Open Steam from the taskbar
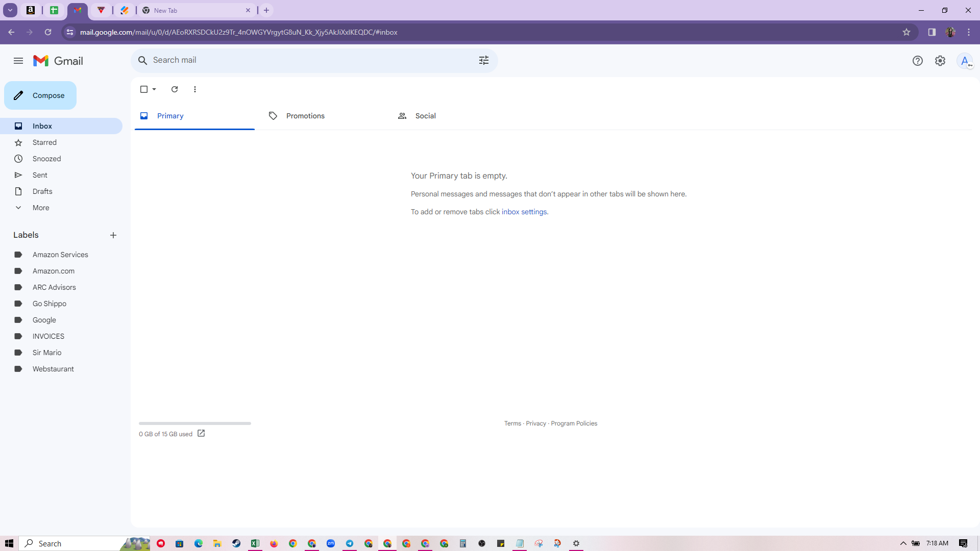980x551 pixels. click(x=236, y=543)
